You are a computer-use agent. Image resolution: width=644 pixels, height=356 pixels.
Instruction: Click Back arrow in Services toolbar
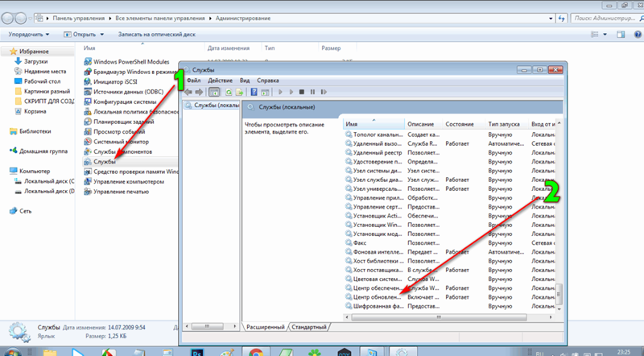tap(188, 92)
